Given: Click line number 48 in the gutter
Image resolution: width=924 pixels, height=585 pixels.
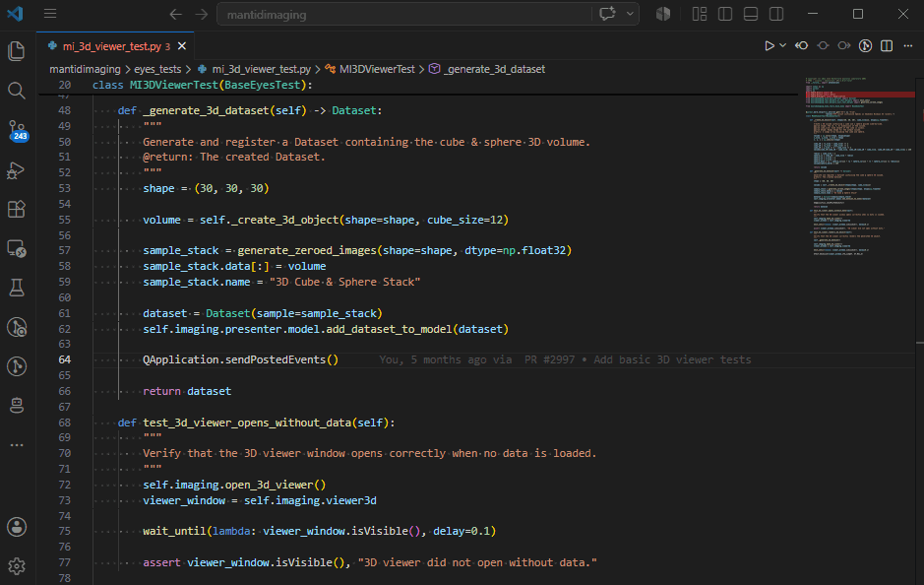Looking at the screenshot, I should [x=64, y=110].
